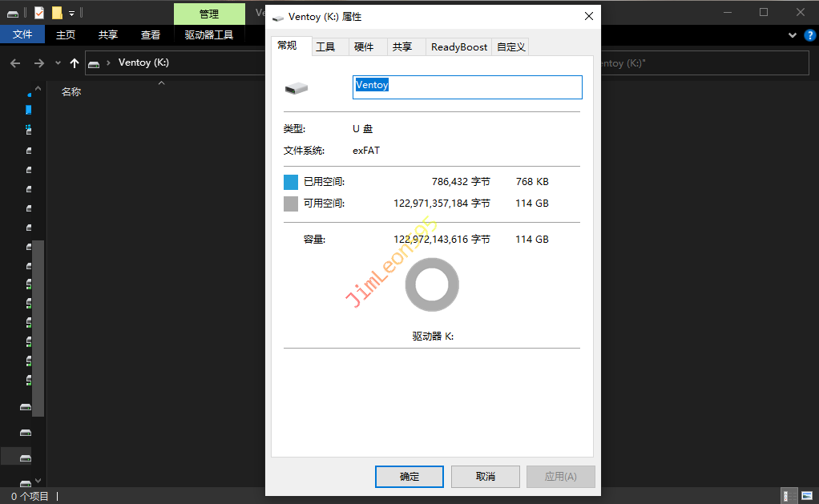Viewport: 819px width, 504px height.
Task: Open the Customize Quick Access Toolbar dropdown arrow
Action: [x=71, y=13]
